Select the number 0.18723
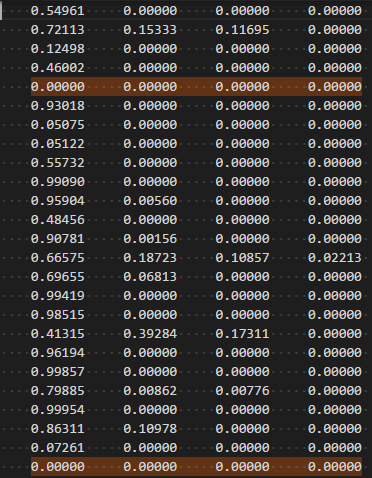Screen dimensions: 372x478 [x=150, y=258]
